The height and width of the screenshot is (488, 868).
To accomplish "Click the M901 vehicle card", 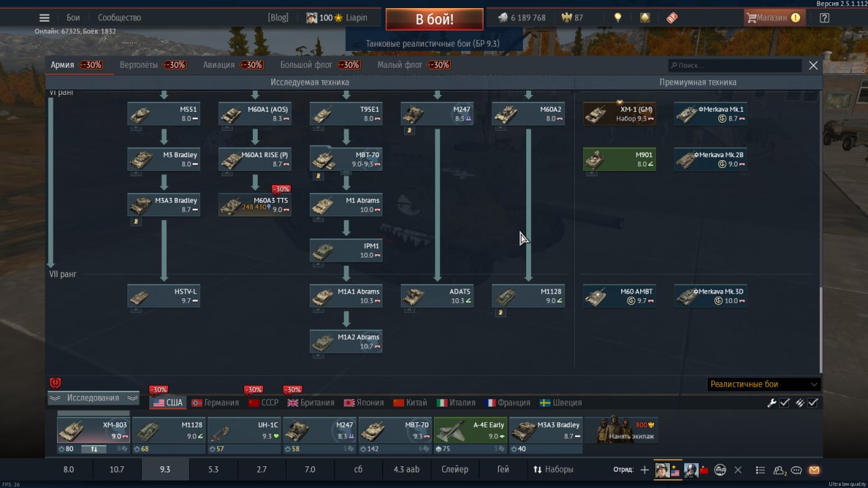I will 619,159.
